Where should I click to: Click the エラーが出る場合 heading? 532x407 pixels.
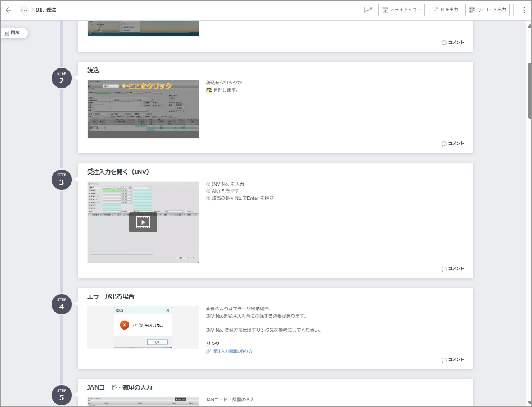point(111,296)
